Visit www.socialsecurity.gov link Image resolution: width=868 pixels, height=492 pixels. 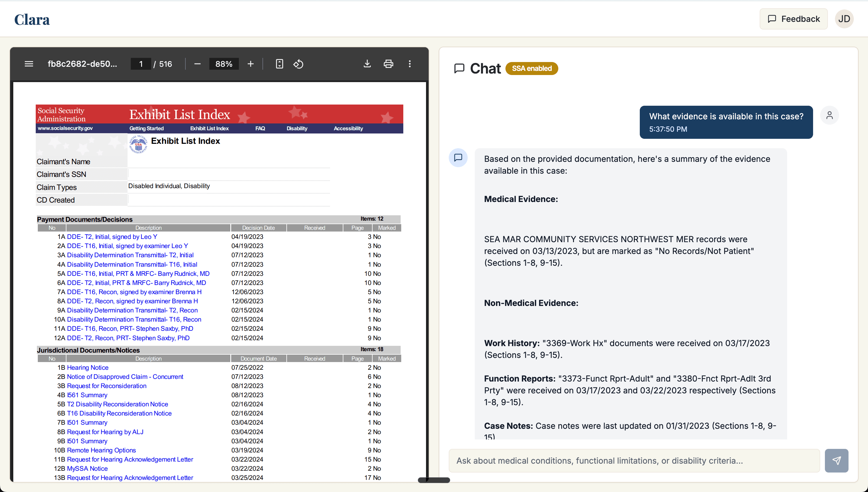pos(65,128)
